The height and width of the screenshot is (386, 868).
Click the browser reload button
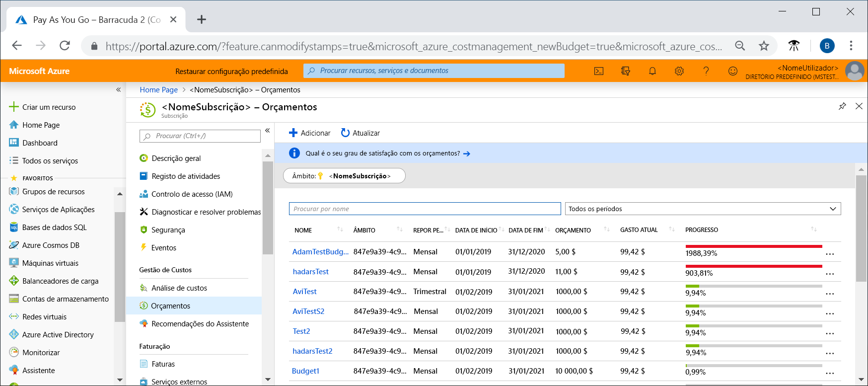pos(65,46)
